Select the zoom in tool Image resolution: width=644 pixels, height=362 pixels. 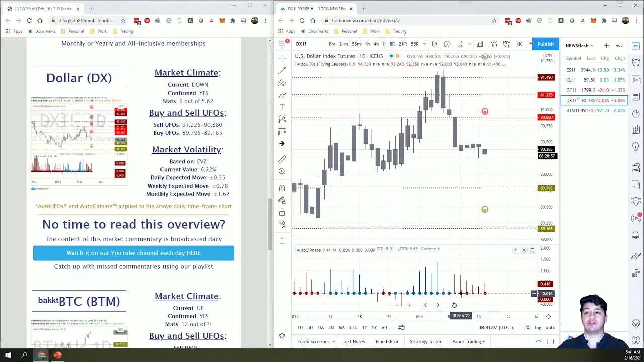282,171
